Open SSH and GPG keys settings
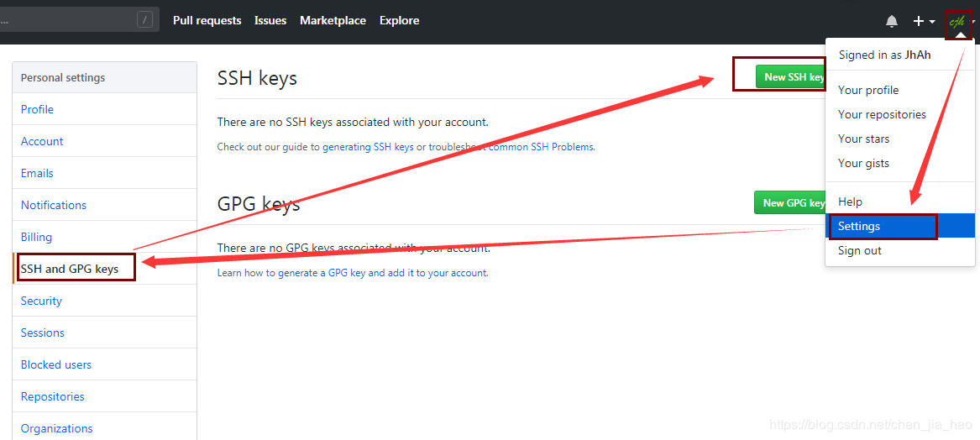Screen dimensions: 980x440 (104, 269)
